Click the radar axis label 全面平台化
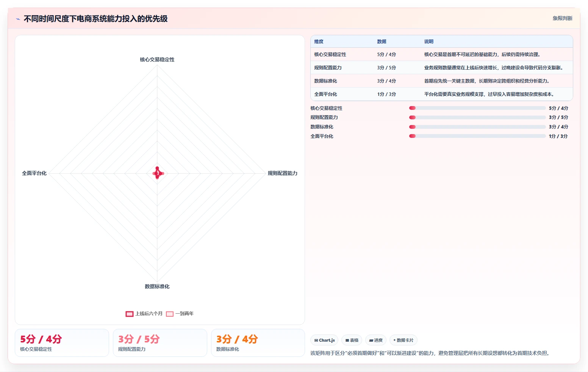This screenshot has width=588, height=372. coord(34,173)
